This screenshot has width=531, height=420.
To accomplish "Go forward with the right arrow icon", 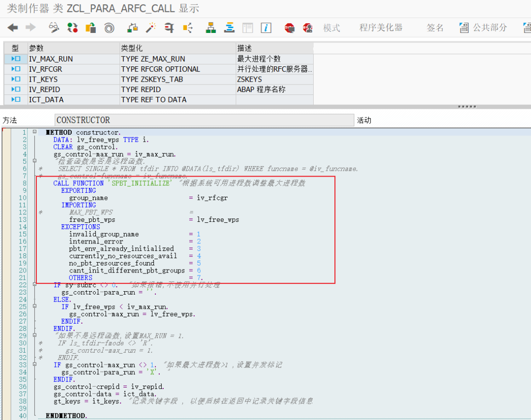I will pos(30,28).
